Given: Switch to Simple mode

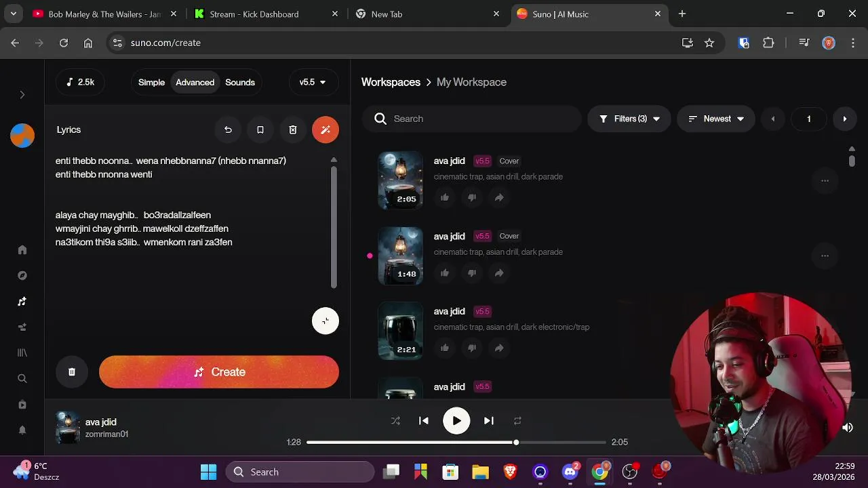Looking at the screenshot, I should pos(151,82).
